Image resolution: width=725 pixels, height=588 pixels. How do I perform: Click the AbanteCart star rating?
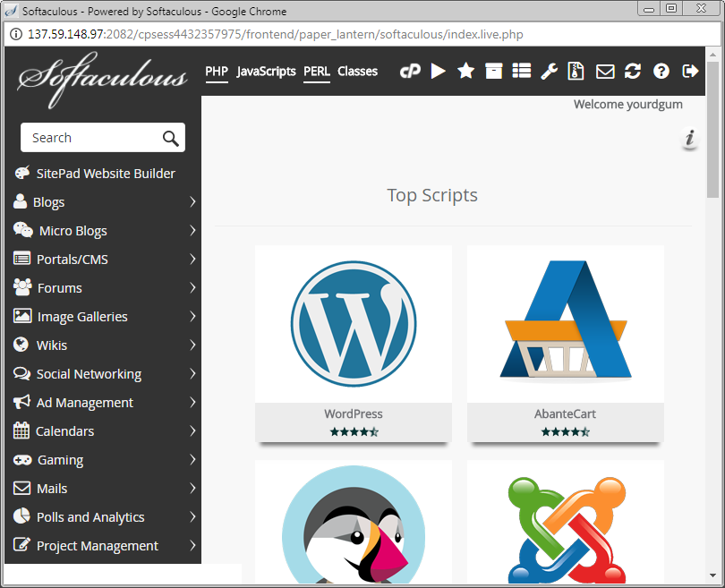[565, 432]
